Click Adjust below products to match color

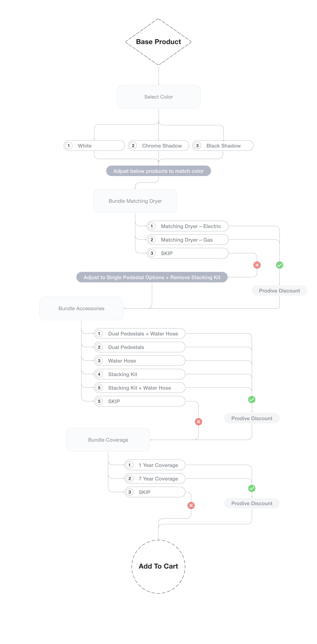click(x=158, y=171)
